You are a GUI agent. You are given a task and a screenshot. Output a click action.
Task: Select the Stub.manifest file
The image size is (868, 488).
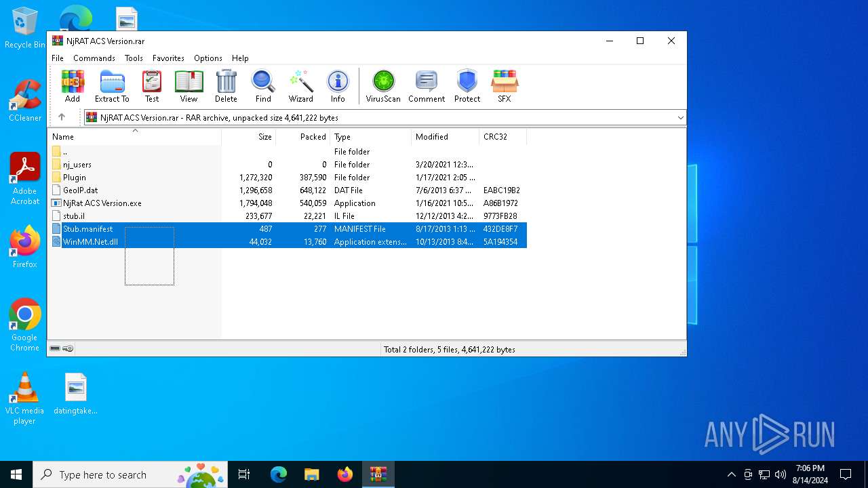coord(288,229)
